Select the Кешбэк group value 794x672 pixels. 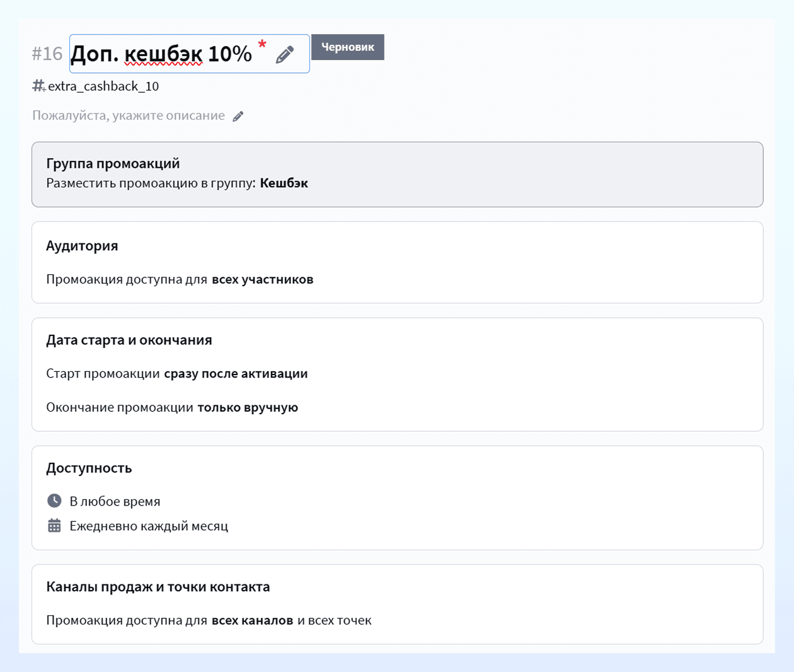[x=284, y=183]
